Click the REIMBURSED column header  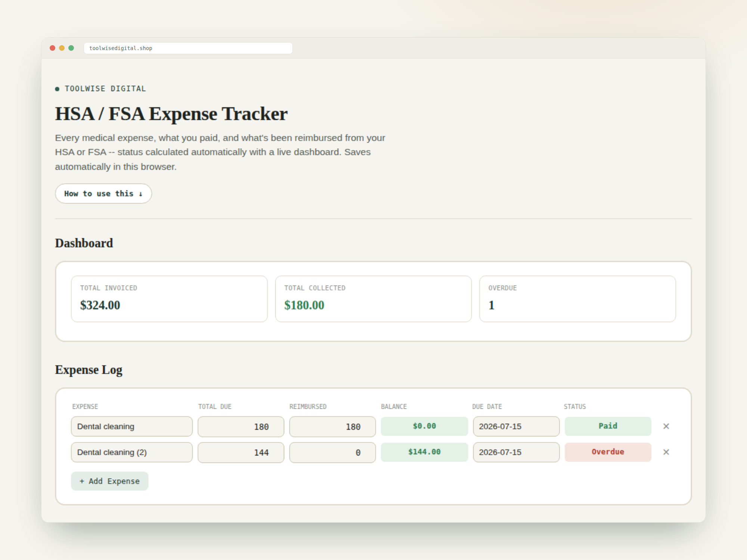[308, 407]
